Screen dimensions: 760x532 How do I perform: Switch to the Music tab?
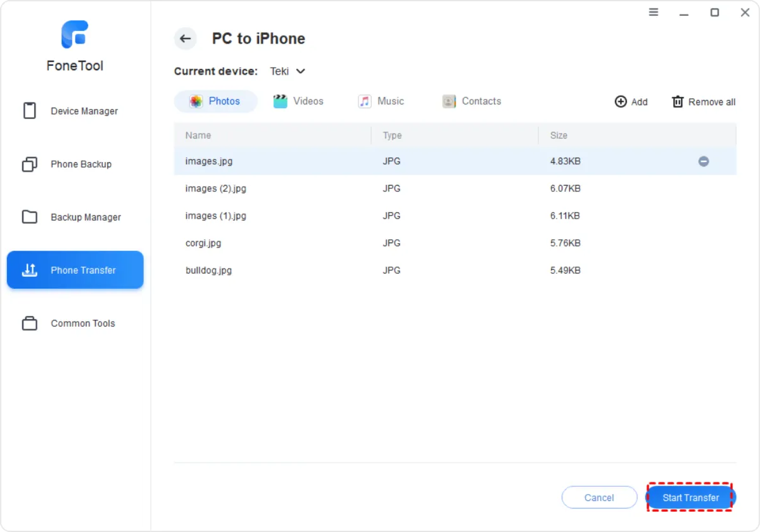point(381,101)
